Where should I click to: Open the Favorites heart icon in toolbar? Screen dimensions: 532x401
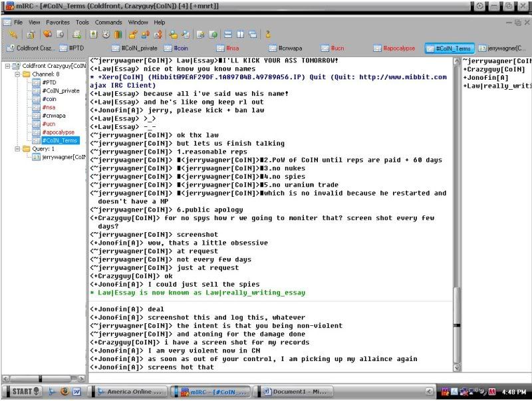47,34
